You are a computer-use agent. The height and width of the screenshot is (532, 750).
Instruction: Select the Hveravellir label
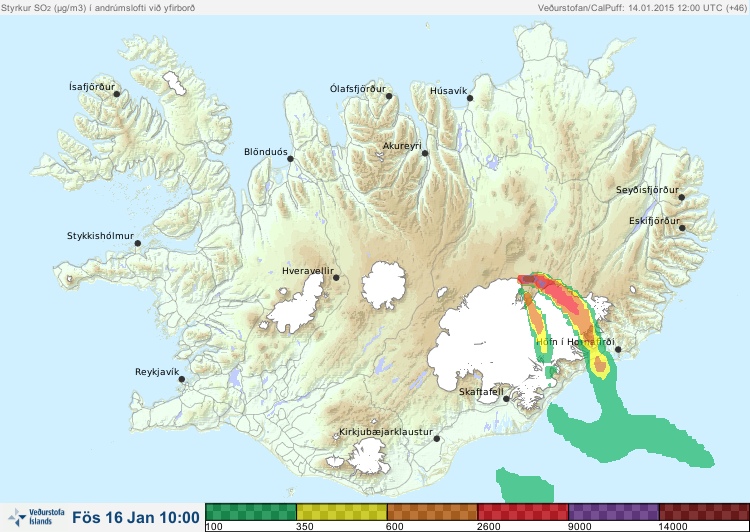[x=308, y=271]
